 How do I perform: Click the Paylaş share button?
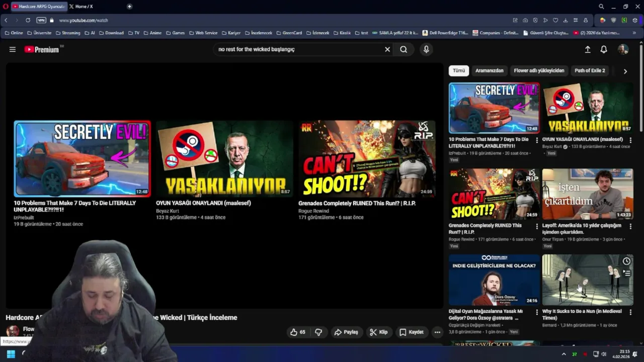tap(347, 332)
